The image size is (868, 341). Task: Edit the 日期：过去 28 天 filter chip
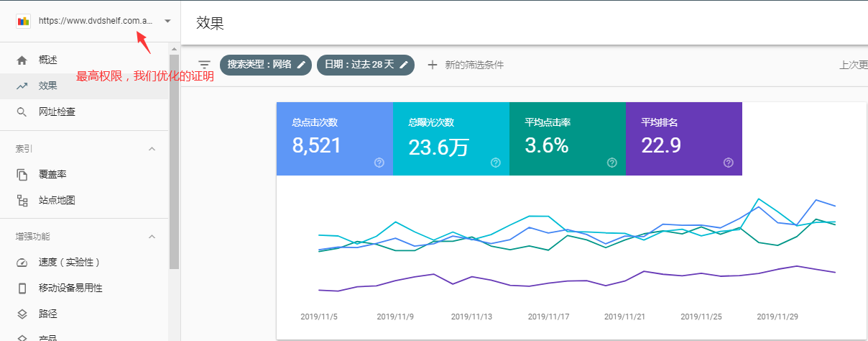pos(366,65)
